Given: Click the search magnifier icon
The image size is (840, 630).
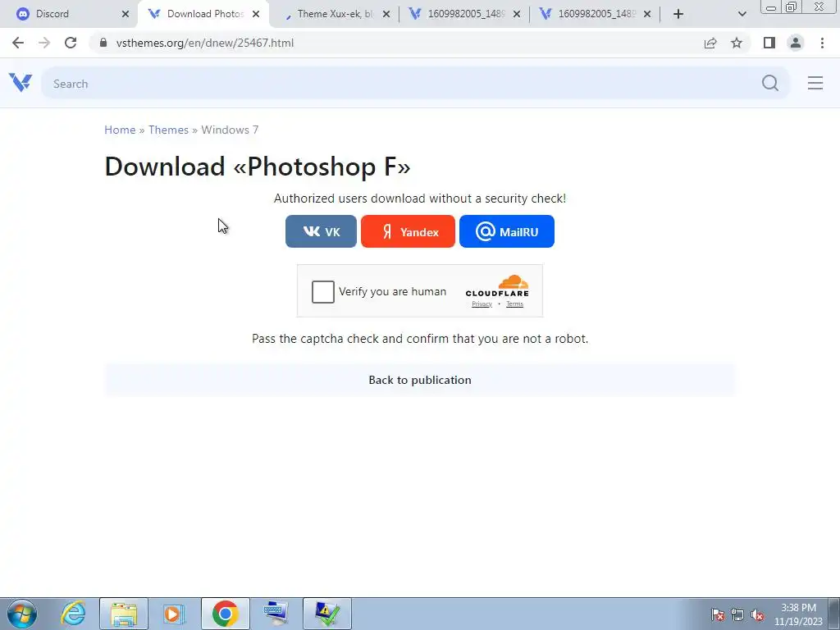Looking at the screenshot, I should (x=769, y=83).
